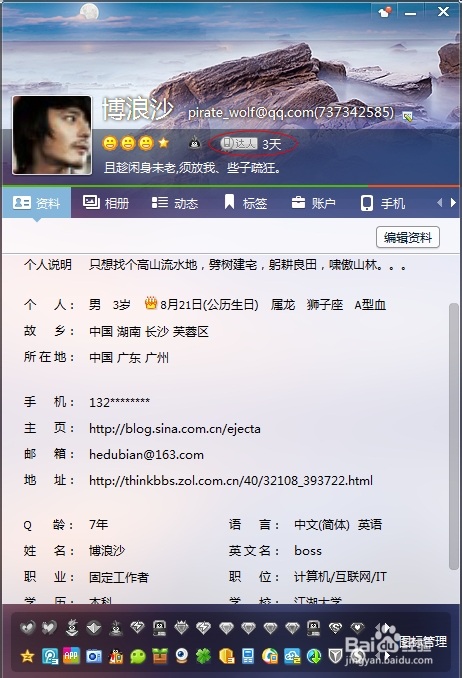Screen dimensions: 462x678
Task: Open the blog.sina.com.cn homepage link
Action: [175, 429]
